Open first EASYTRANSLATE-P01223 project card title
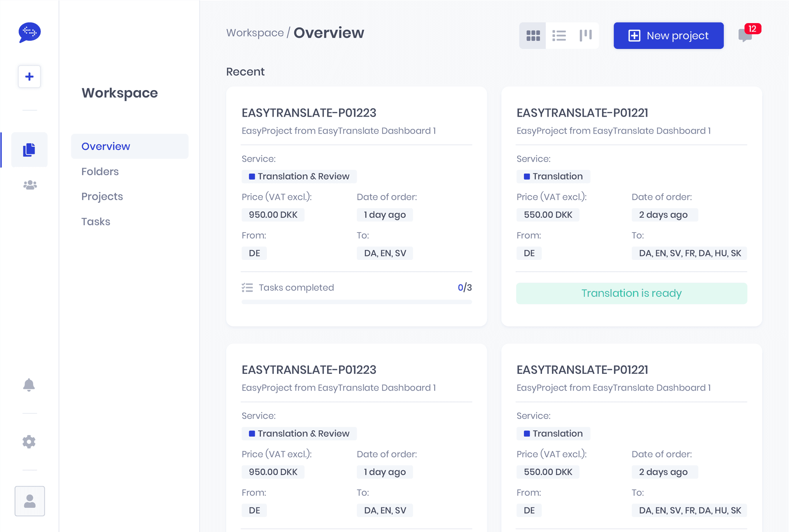This screenshot has width=789, height=532. point(309,113)
